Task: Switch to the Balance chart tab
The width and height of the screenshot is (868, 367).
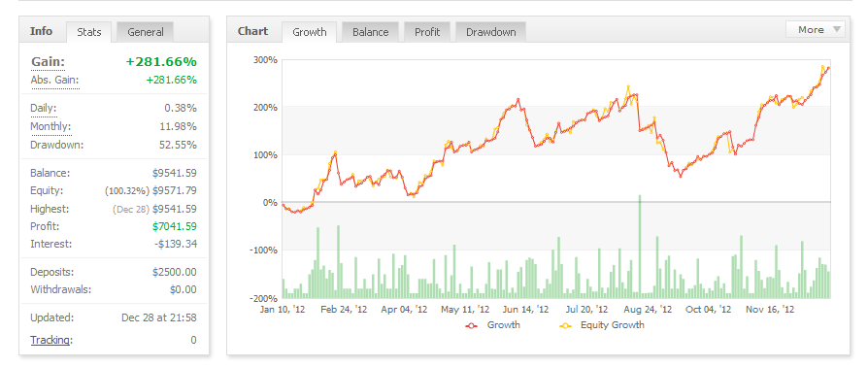Action: pyautogui.click(x=370, y=32)
